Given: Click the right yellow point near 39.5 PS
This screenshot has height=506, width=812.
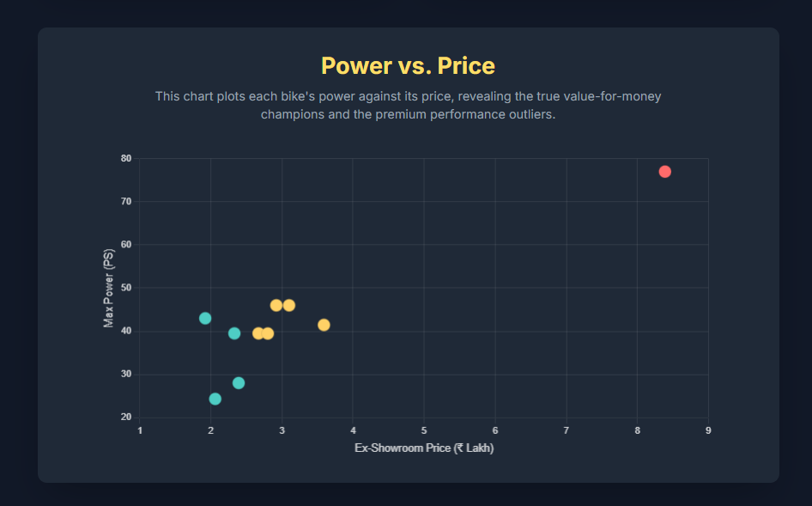Looking at the screenshot, I should click(x=268, y=333).
